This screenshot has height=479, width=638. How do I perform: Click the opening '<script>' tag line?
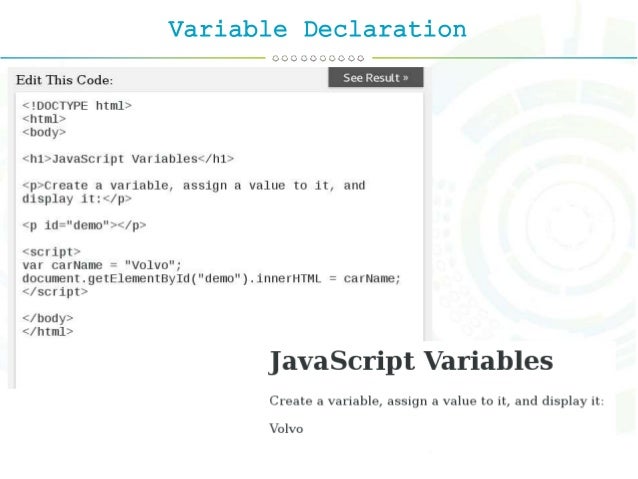tap(51, 252)
